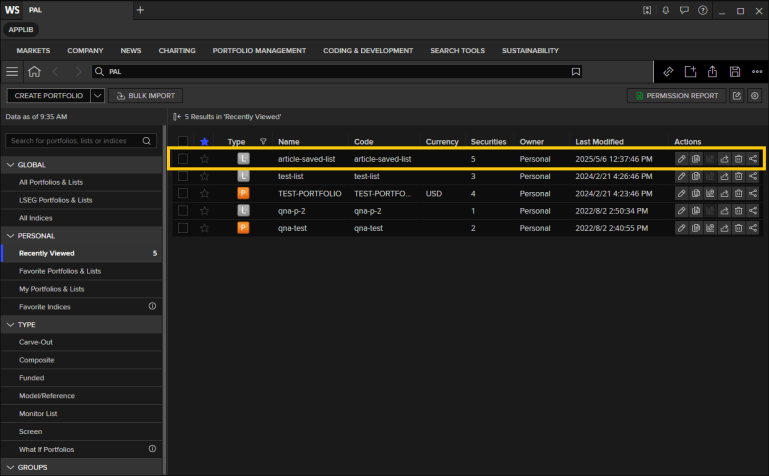Click the CREATE PORTFOLIO button
The width and height of the screenshot is (769, 476).
[x=49, y=96]
